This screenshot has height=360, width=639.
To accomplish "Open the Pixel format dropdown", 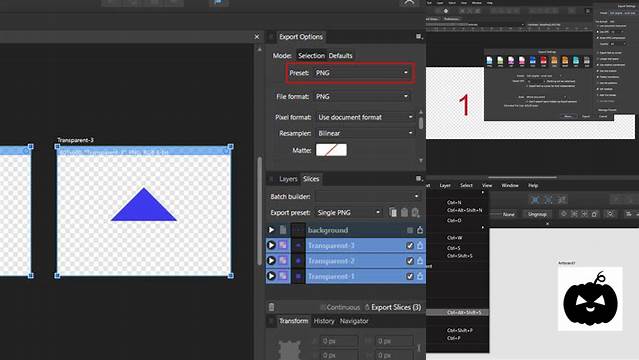I will [x=365, y=117].
